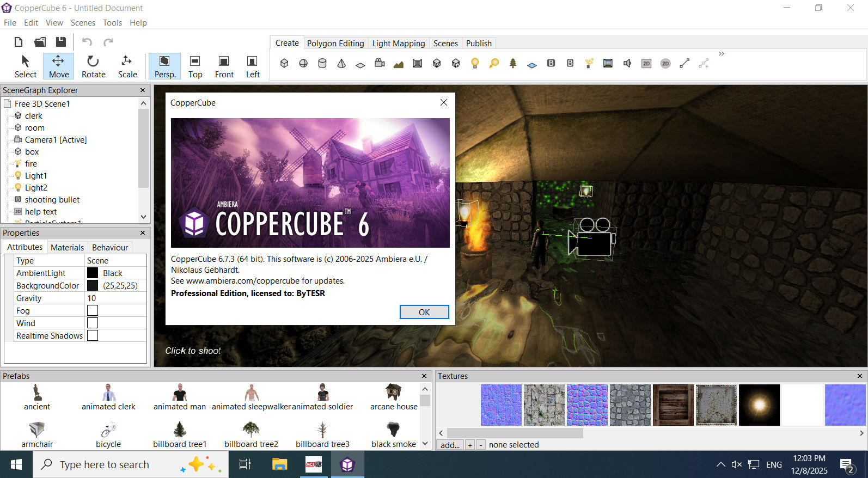Select the Scale tool

pyautogui.click(x=127, y=66)
